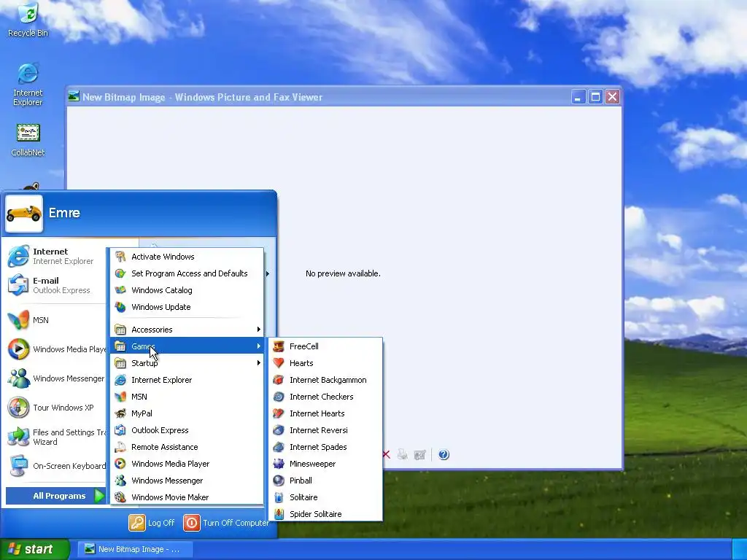The height and width of the screenshot is (560, 747).
Task: Click the Spider Solitaire icon
Action: pos(279,514)
